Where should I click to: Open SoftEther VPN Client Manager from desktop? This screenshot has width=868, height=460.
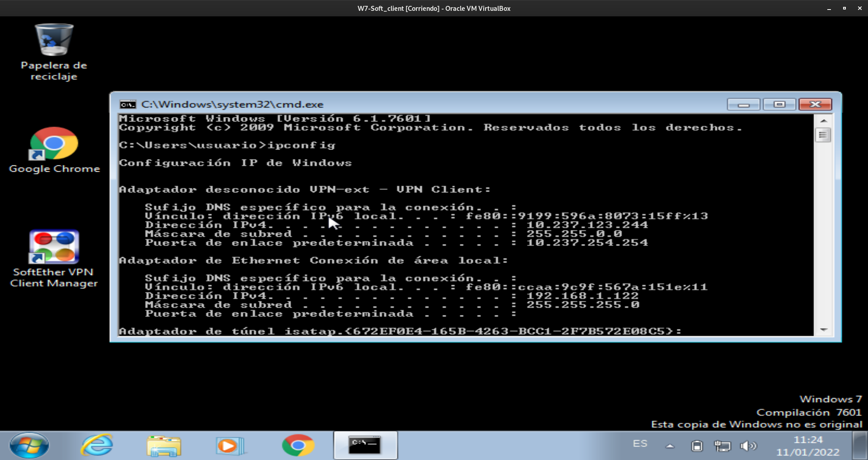click(x=53, y=247)
